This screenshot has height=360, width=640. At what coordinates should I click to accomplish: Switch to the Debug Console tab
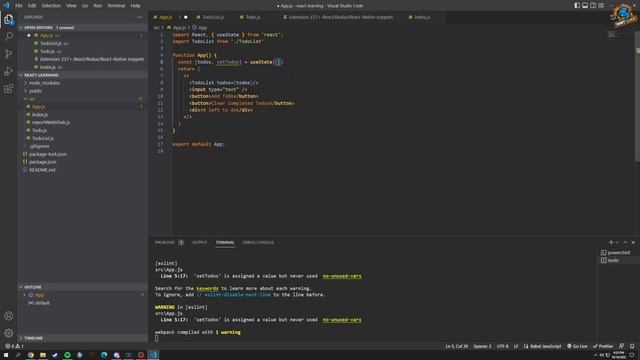tap(258, 242)
